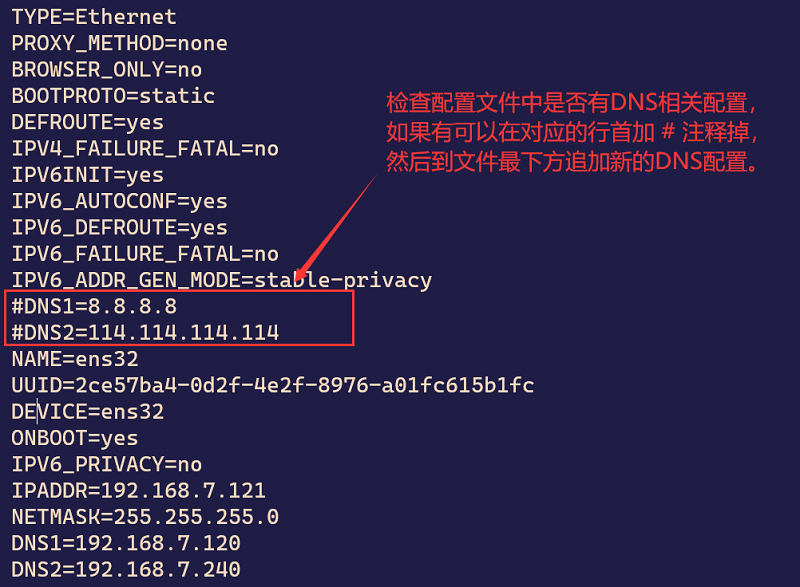Place cursor on IPV6_PRIVACY=no line
800x587 pixels.
106,464
